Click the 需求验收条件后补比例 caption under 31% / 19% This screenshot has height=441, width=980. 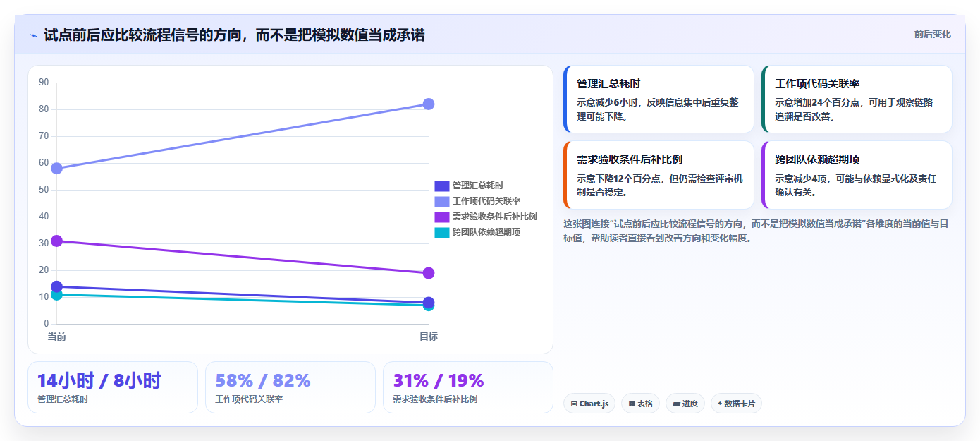click(435, 399)
